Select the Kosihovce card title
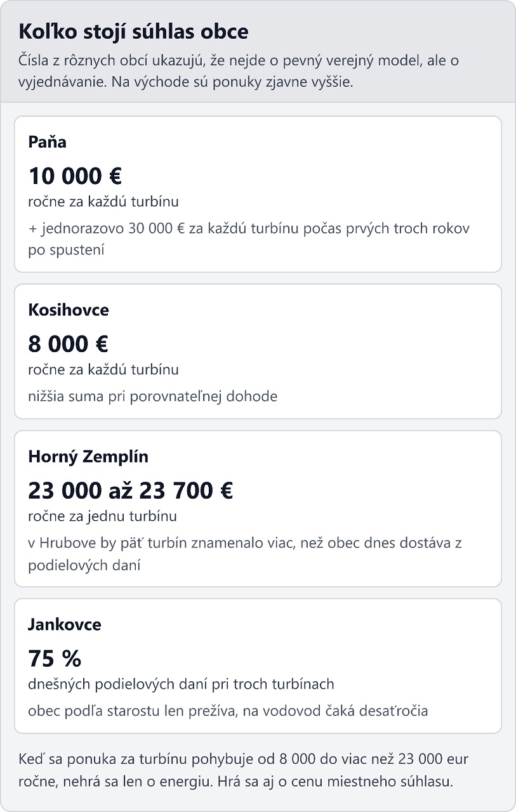Viewport: 516px width, 812px height. tap(69, 310)
